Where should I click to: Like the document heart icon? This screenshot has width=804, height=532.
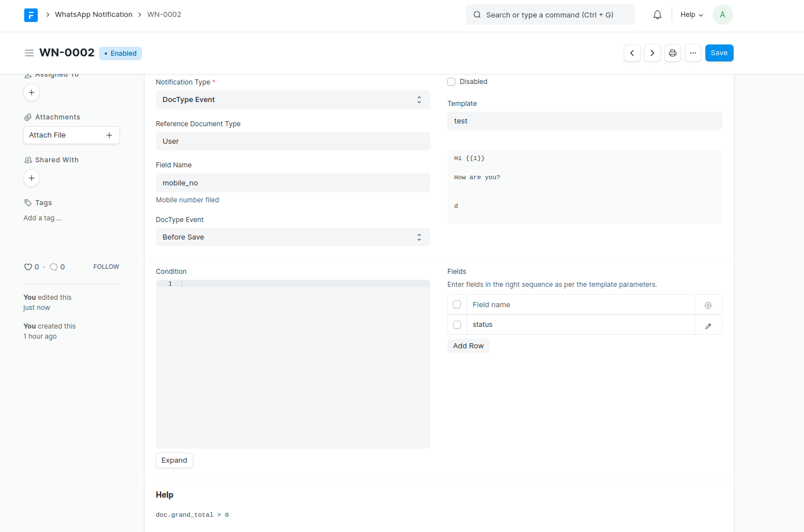[28, 267]
